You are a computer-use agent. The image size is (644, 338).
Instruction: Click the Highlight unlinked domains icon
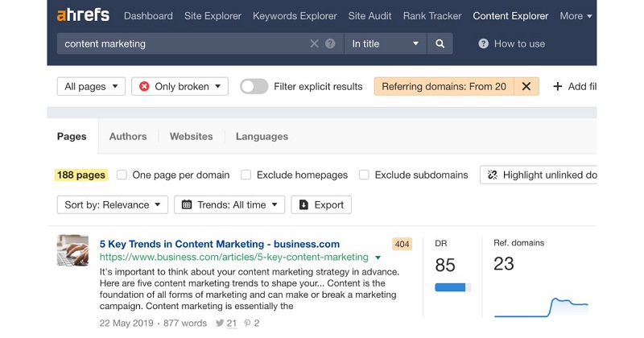[x=492, y=175]
